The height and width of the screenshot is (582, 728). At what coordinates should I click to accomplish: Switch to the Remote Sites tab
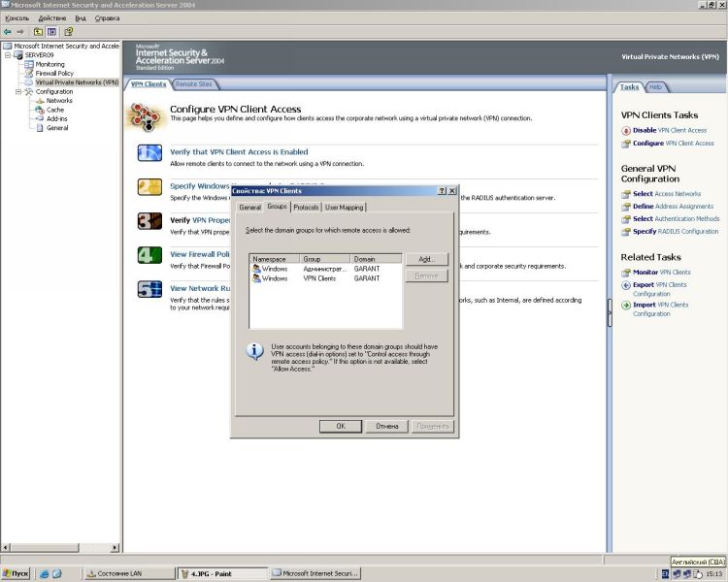click(x=193, y=84)
